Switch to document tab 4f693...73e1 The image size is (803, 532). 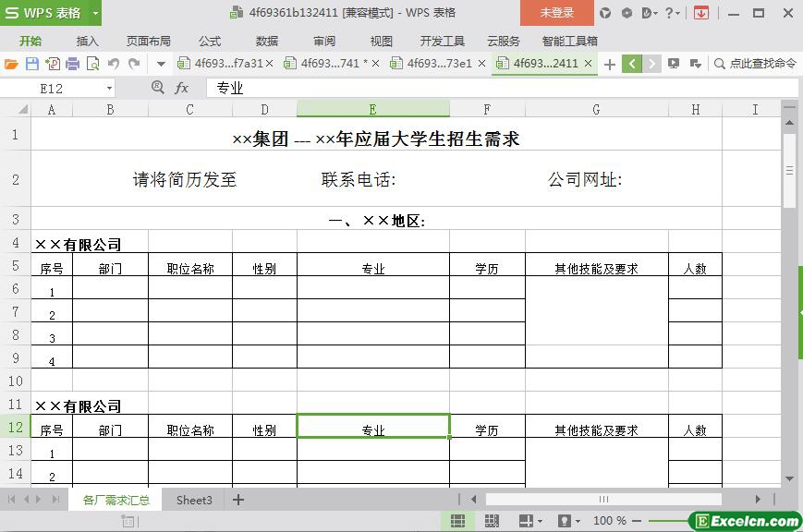click(432, 64)
